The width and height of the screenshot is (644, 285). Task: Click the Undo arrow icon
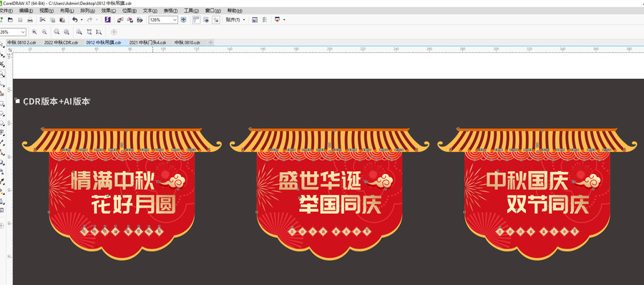74,20
